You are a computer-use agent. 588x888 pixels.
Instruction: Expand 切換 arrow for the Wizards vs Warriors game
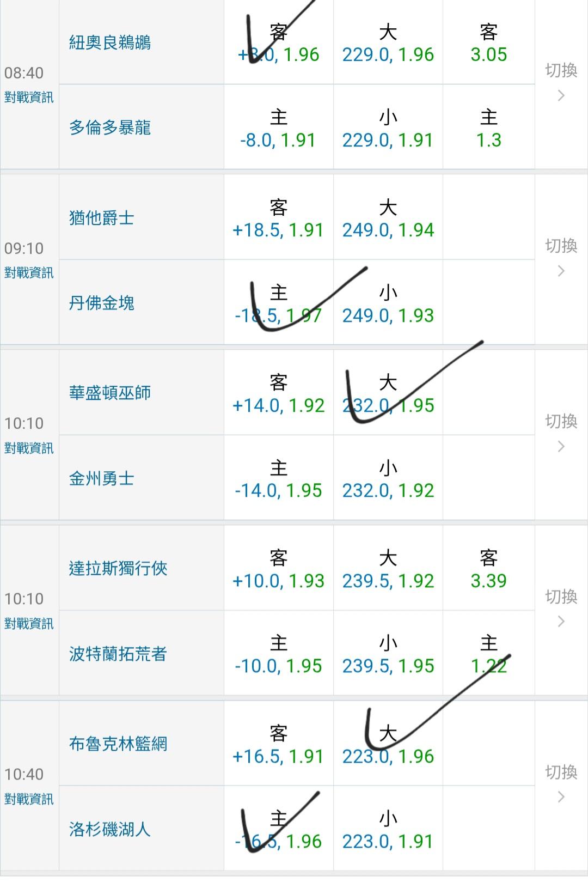[x=561, y=433]
